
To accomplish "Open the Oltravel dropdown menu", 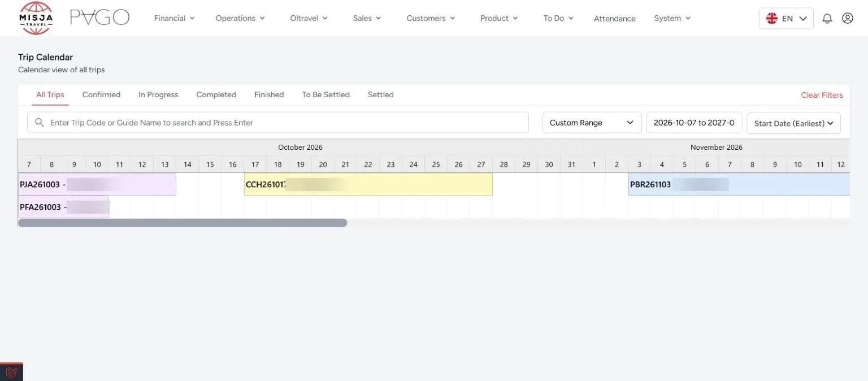I will pyautogui.click(x=309, y=18).
